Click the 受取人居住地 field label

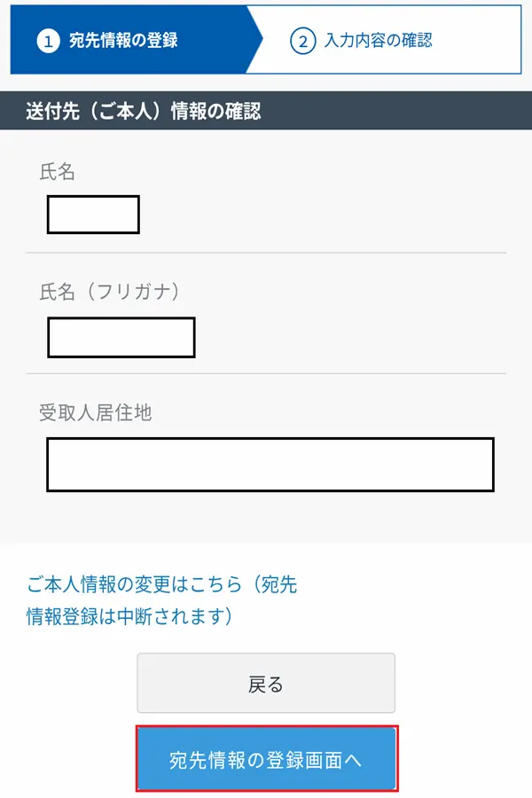pyautogui.click(x=96, y=412)
